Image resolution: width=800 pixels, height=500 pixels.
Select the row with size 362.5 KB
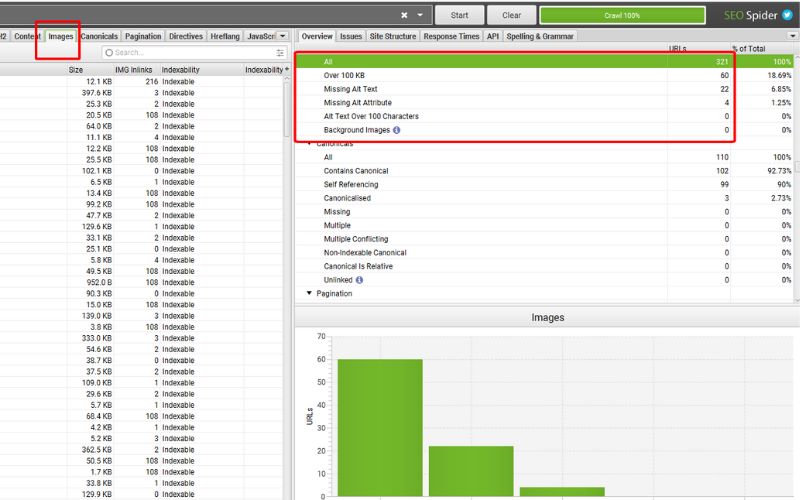(x=141, y=450)
